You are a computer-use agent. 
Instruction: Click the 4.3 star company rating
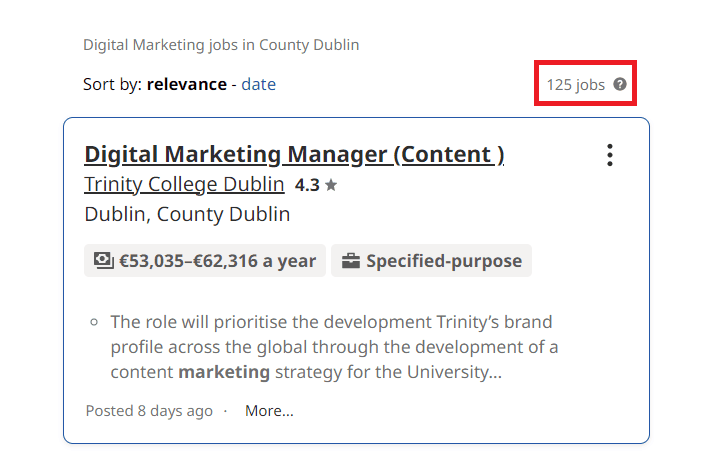pyautogui.click(x=316, y=185)
